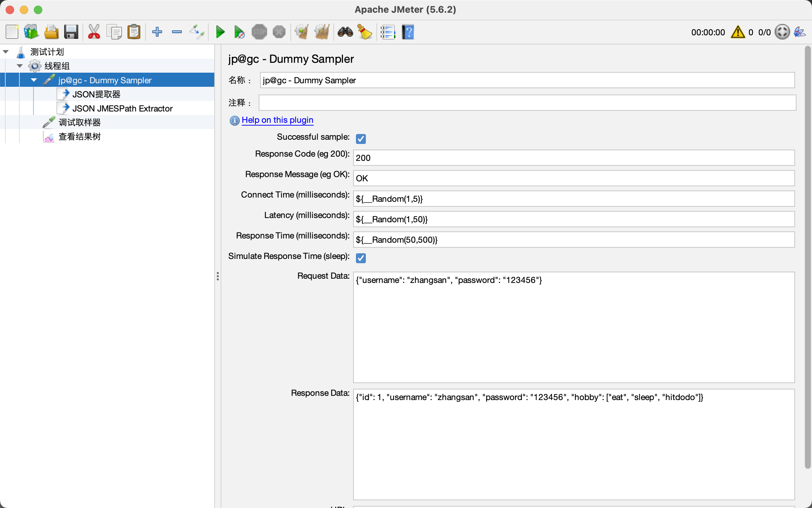Select JSON JMESPath Extractor in tree
The height and width of the screenshot is (508, 812).
[122, 108]
